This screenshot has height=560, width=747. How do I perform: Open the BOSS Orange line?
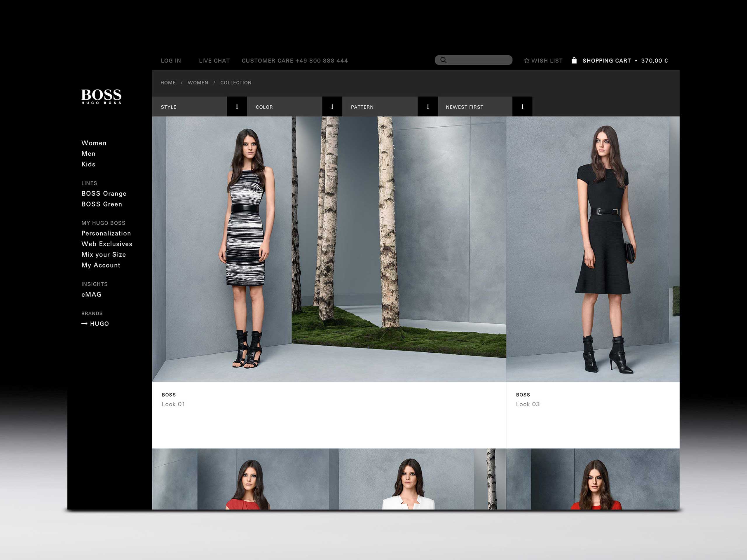(104, 193)
